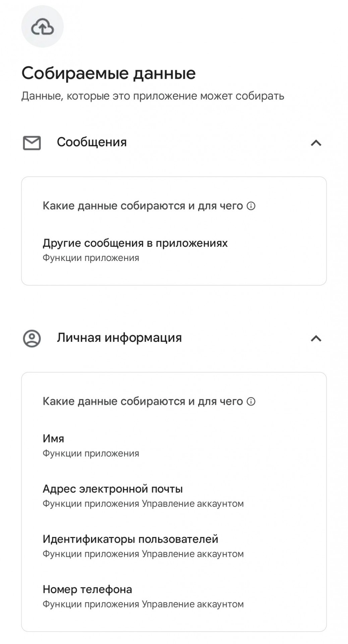Select Номер телефона entry
Image resolution: width=348 pixels, height=644 pixels.
coord(143,596)
